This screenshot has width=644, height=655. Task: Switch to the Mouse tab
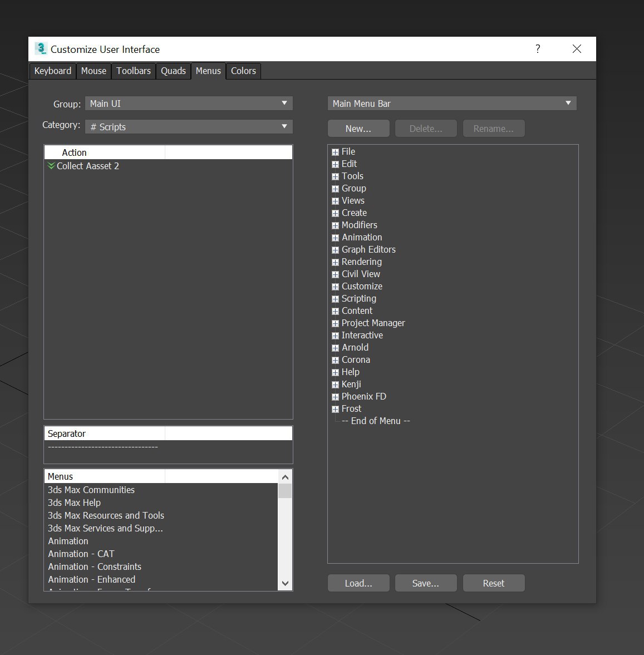[94, 71]
